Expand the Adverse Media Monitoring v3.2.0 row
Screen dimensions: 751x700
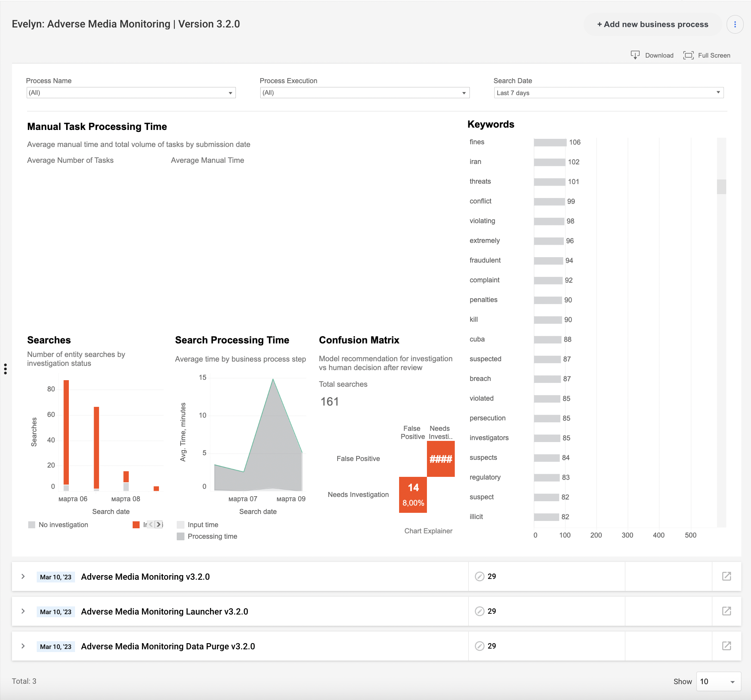pyautogui.click(x=23, y=576)
